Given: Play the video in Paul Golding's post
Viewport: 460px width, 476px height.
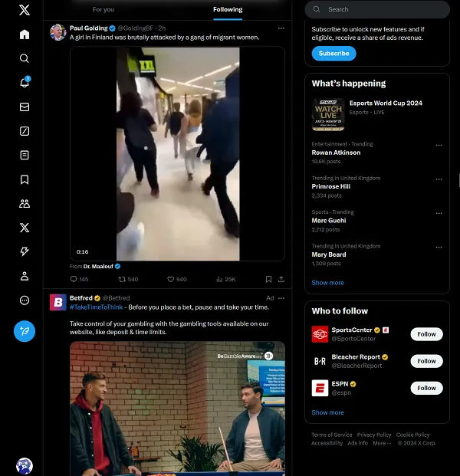Looking at the screenshot, I should tap(177, 153).
